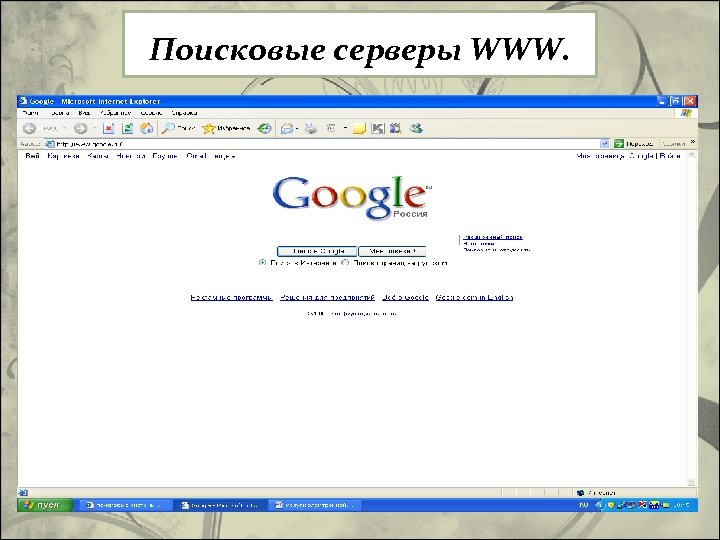Go back with the Back arrow button
The width and height of the screenshot is (720, 540).
pos(29,129)
